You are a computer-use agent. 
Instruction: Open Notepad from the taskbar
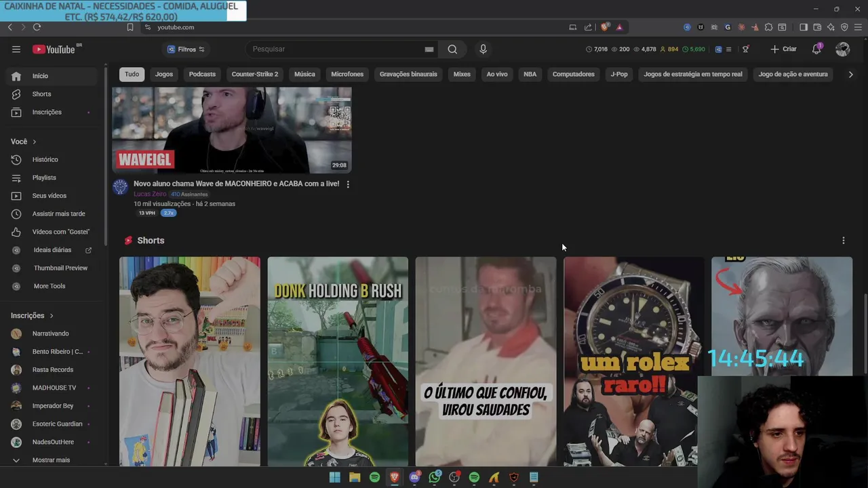tap(534, 477)
